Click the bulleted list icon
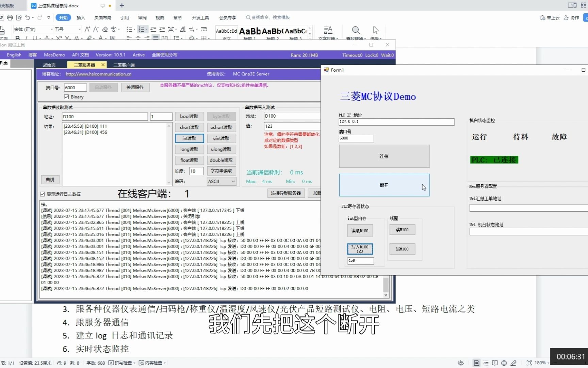 tap(129, 29)
